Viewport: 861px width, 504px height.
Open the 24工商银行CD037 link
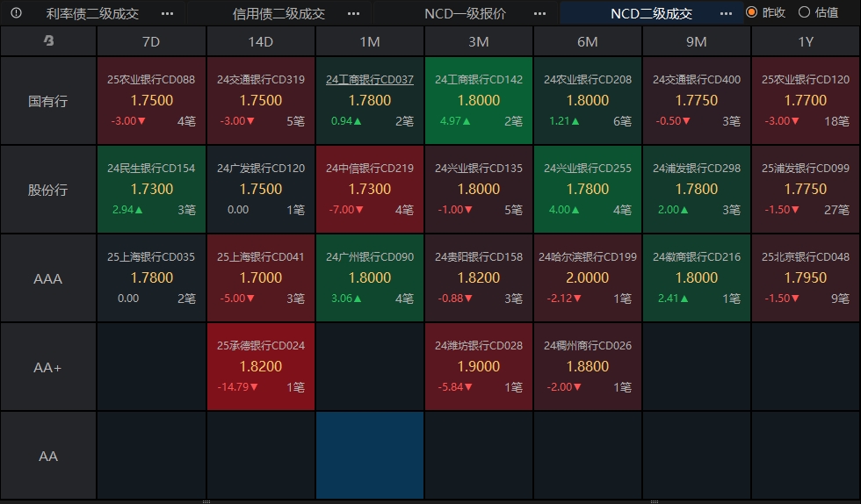370,80
